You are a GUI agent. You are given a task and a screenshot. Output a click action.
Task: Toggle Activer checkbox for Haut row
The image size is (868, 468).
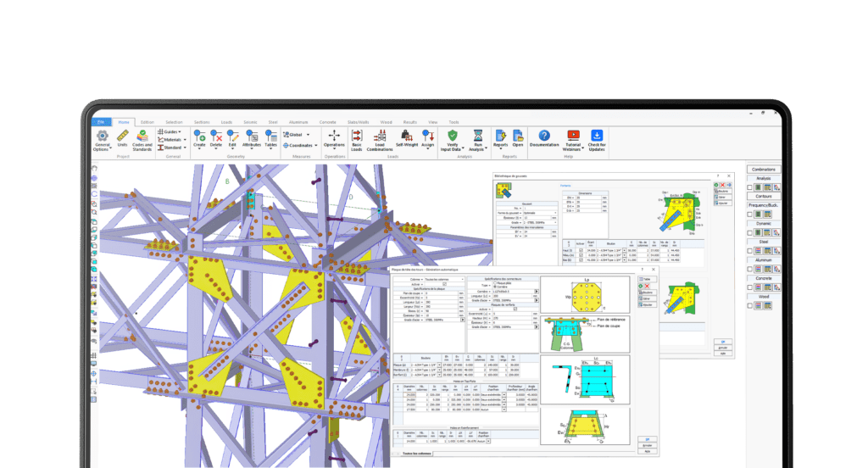pyautogui.click(x=581, y=250)
